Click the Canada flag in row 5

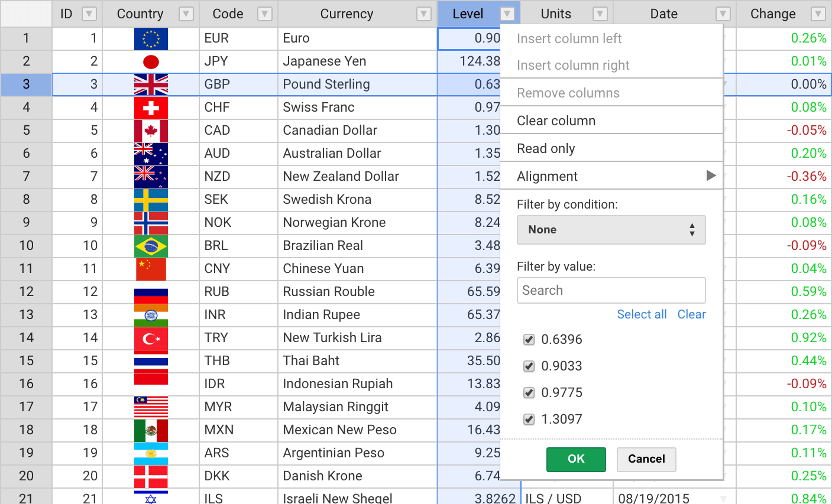[x=151, y=131]
